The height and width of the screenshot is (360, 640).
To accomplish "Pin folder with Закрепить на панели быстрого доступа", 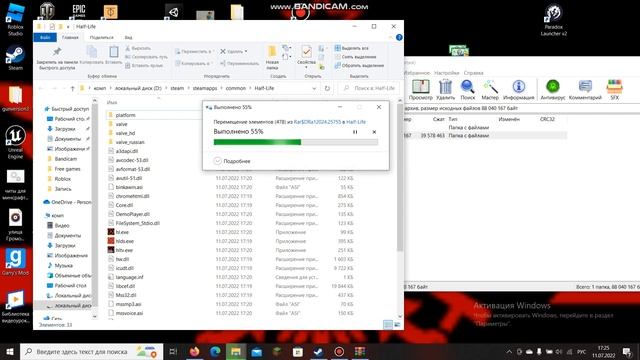I will 57,57.
